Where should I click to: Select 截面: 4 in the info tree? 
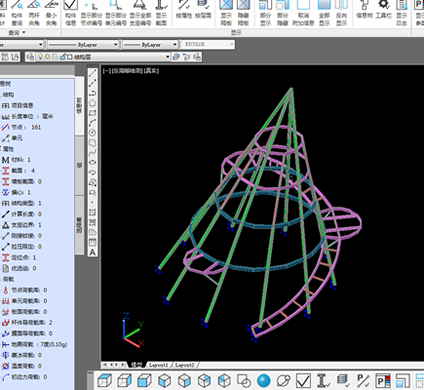pos(18,171)
